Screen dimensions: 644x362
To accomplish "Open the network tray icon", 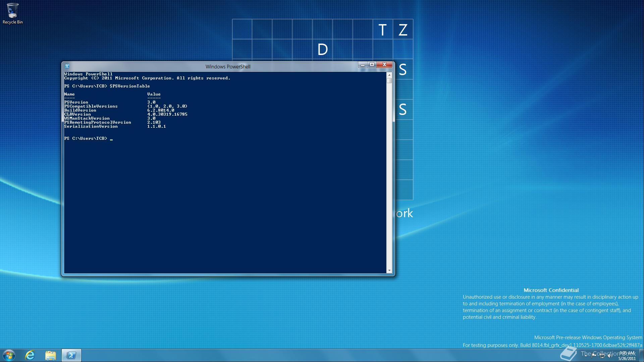I will tap(602, 356).
